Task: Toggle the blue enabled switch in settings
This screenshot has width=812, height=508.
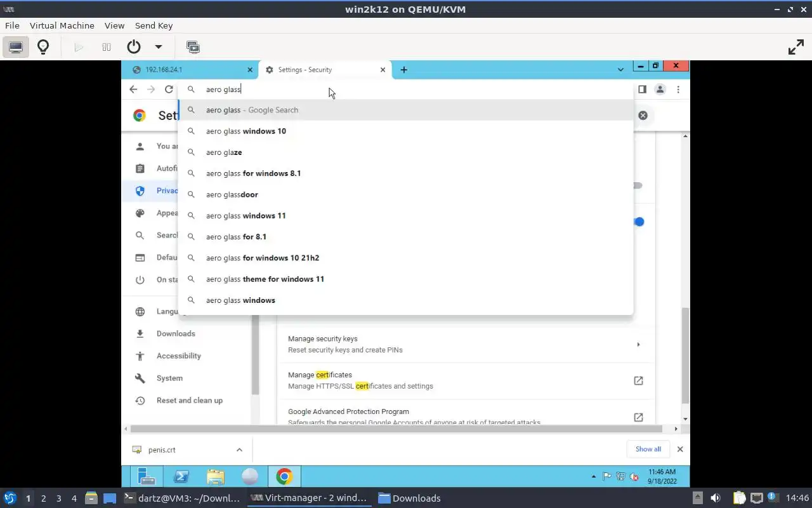Action: 639,222
